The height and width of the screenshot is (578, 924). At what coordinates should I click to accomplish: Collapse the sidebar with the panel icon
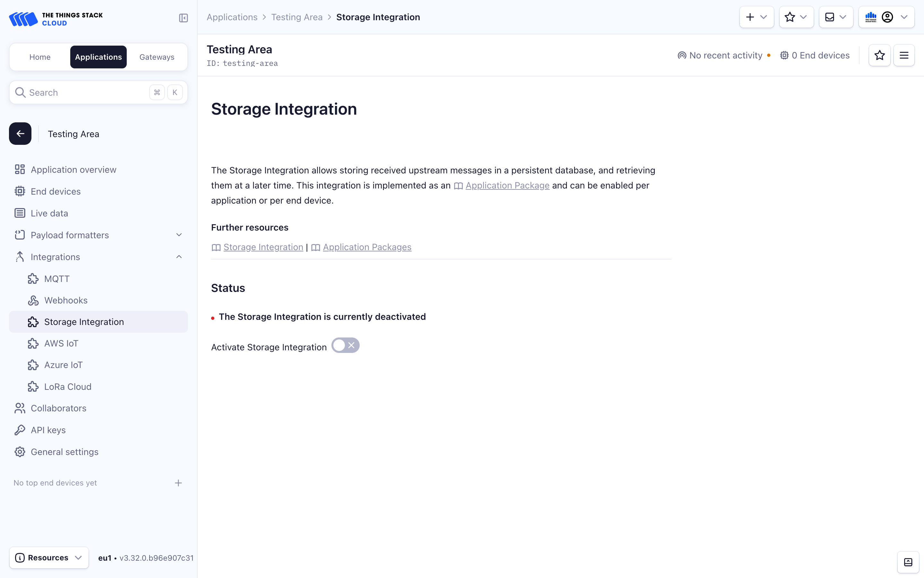click(x=183, y=18)
